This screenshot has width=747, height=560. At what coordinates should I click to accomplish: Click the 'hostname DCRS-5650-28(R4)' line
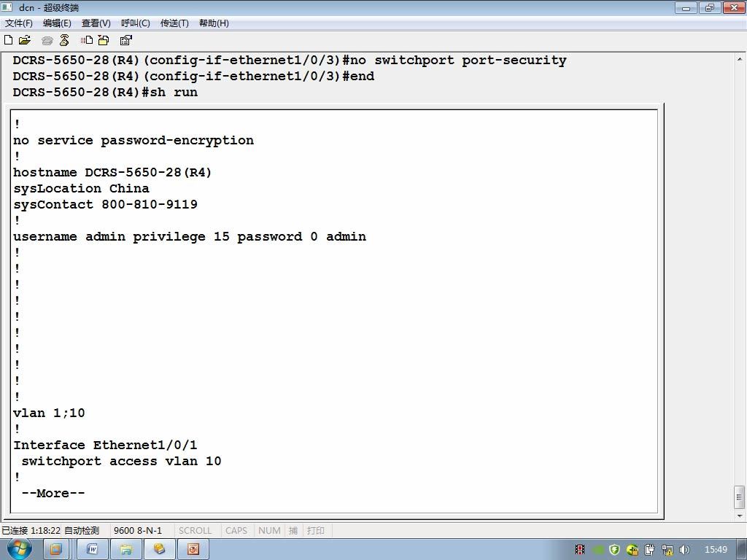pos(112,172)
